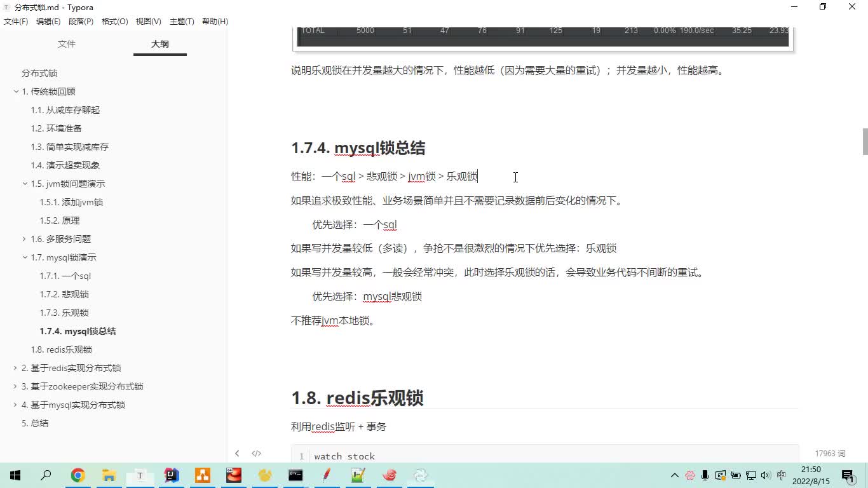
Task: Open IntelliJ IDEA from the taskbar
Action: pos(171,475)
